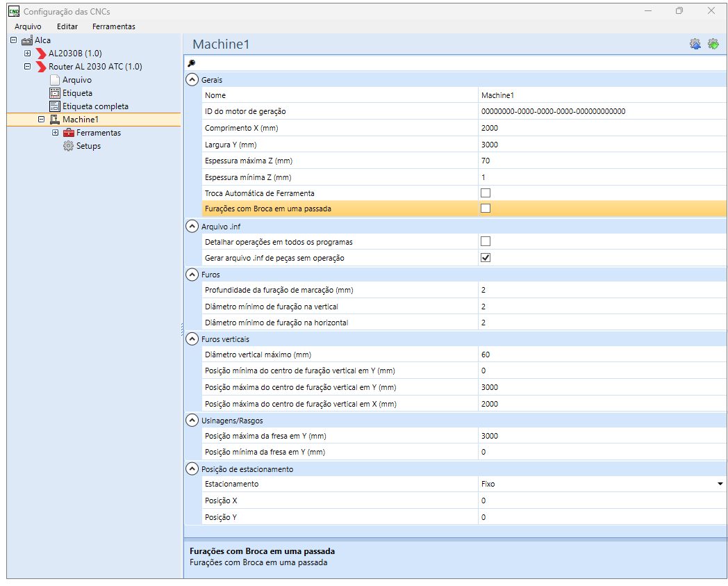
Task: Collapse the Posição de estacionamento section
Action: click(192, 469)
